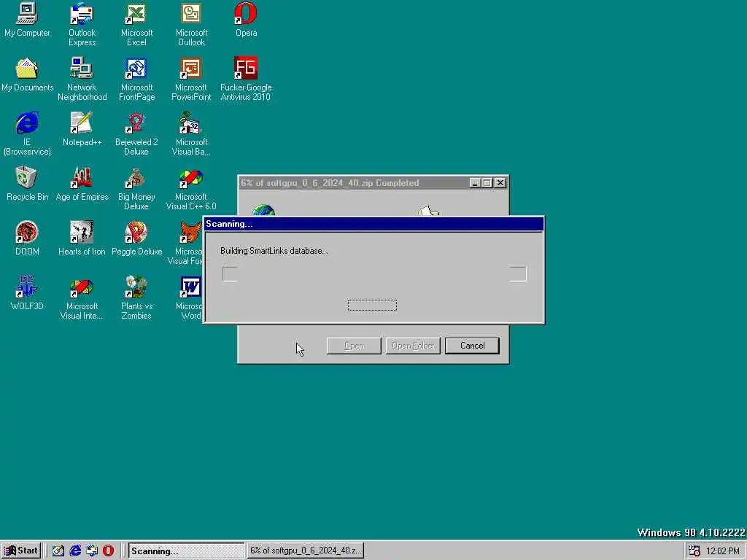
Task: Click the Start button
Action: click(21, 551)
